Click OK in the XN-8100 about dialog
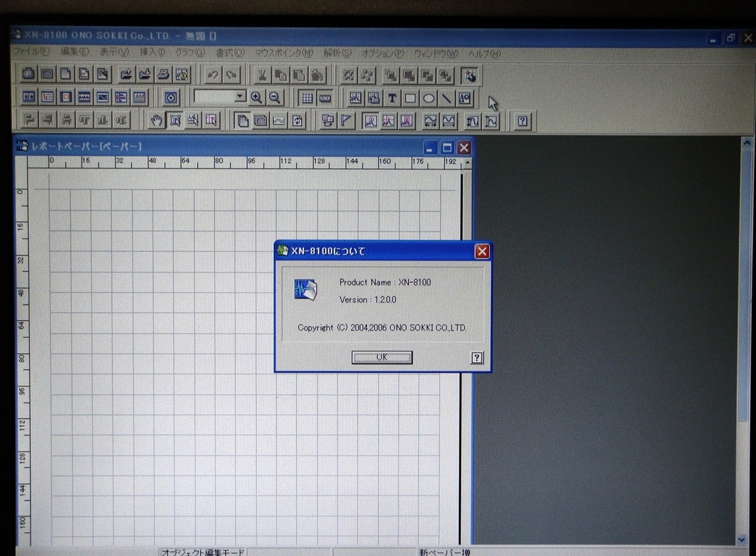 click(382, 357)
